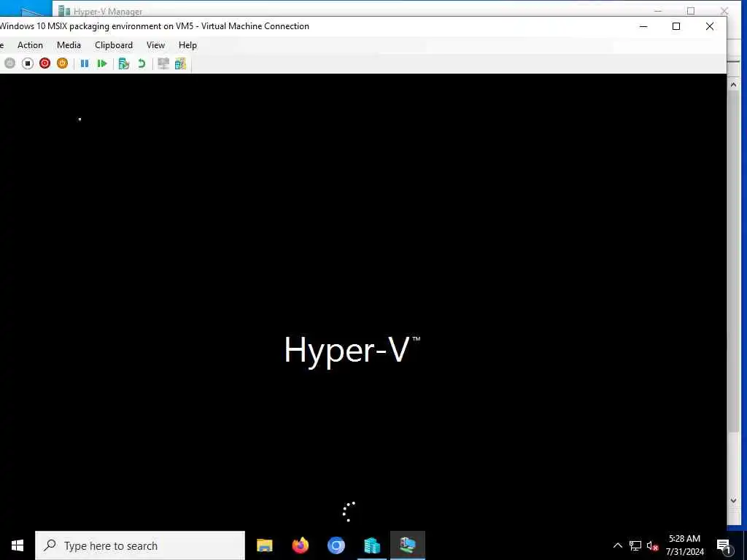Screen dimensions: 747x560
Task: Click the muted volume tray icon
Action: [x=652, y=545]
